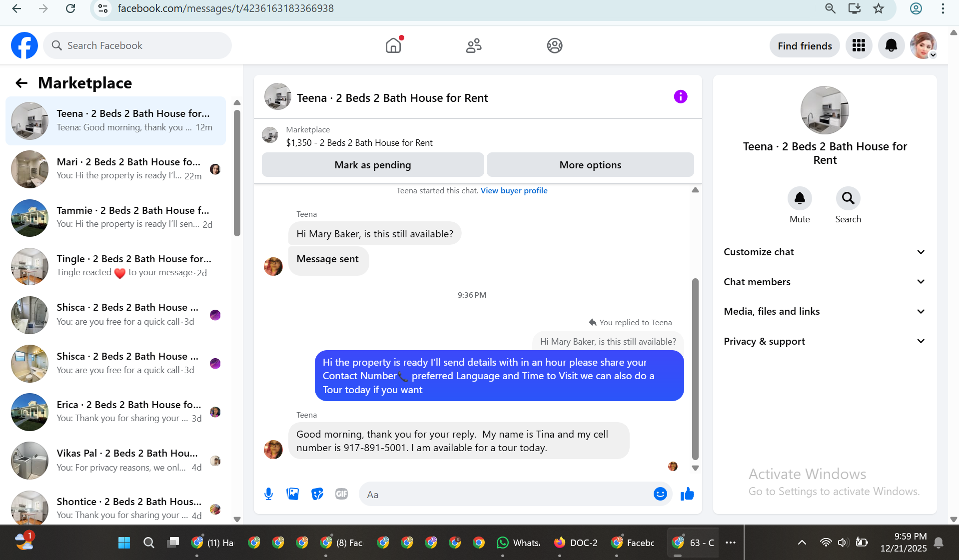Open Tingle conversation in list
The image size is (959, 560).
115,266
